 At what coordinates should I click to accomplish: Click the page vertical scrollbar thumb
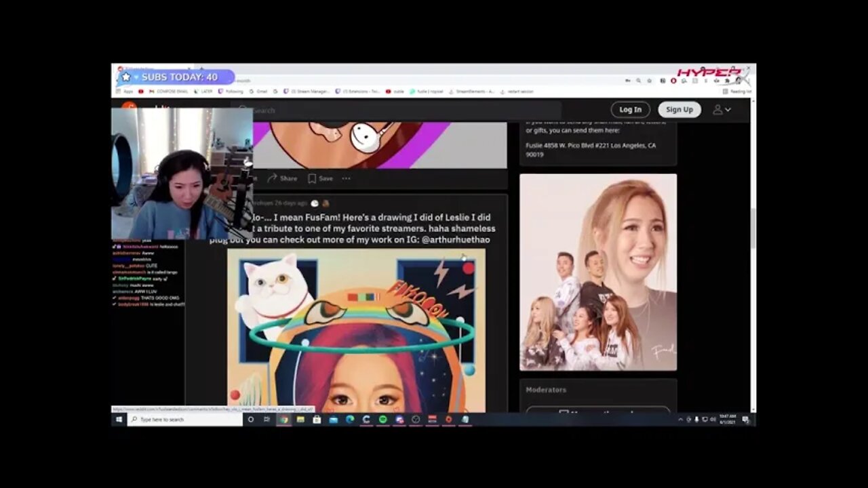click(753, 228)
